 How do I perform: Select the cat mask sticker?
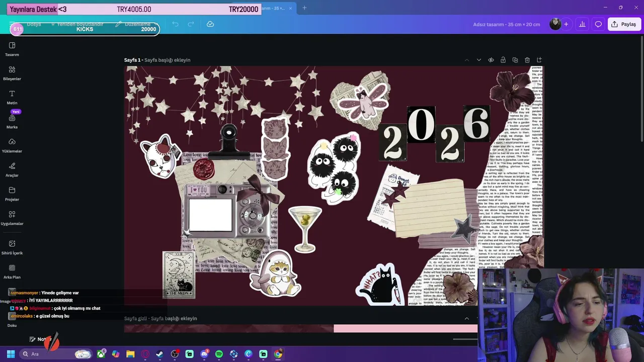[160, 155]
